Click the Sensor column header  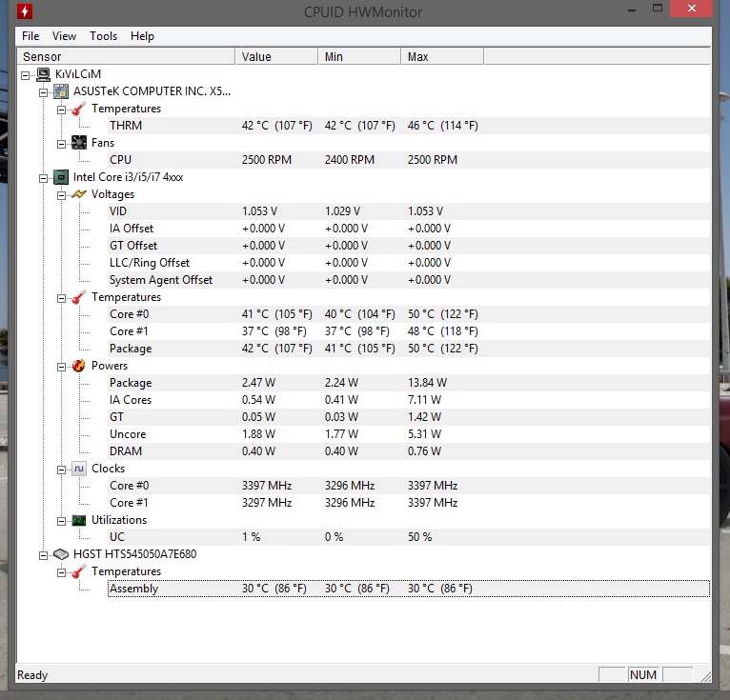126,56
